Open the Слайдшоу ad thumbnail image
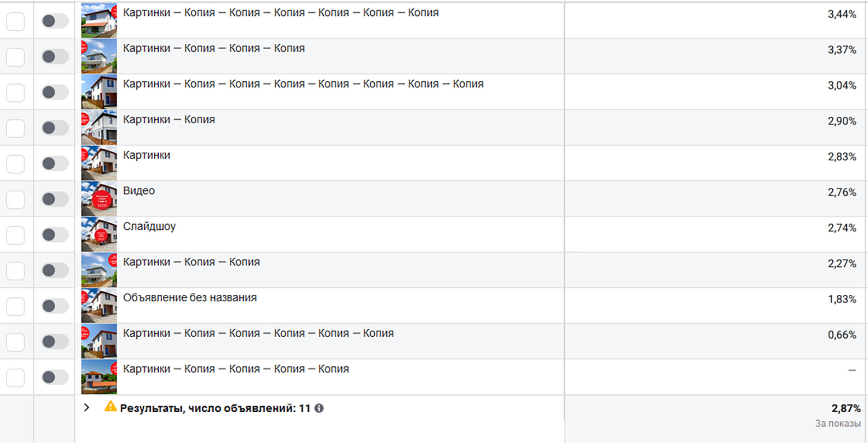 pyautogui.click(x=99, y=235)
